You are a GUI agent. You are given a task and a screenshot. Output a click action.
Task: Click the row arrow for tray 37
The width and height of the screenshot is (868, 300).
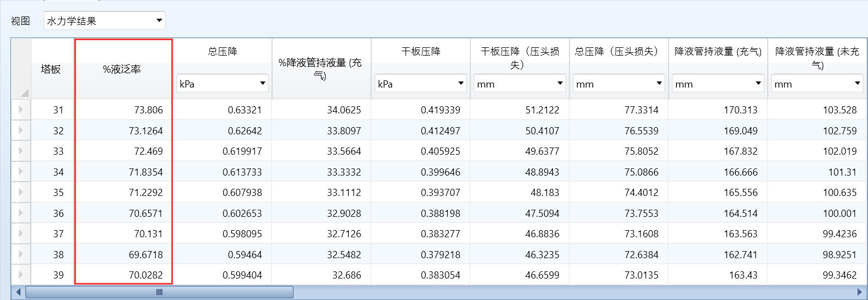pyautogui.click(x=21, y=233)
